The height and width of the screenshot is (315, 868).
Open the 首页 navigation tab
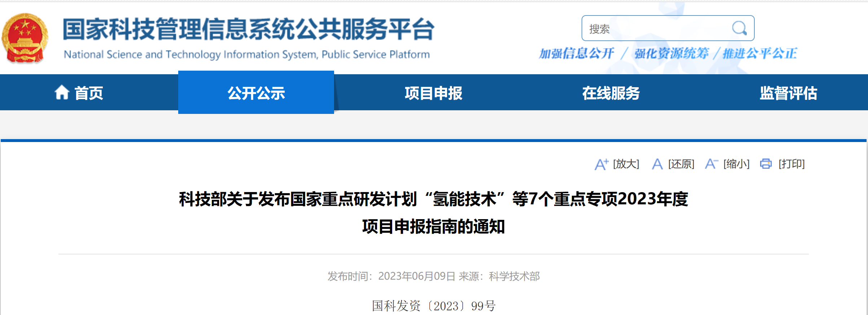(89, 92)
